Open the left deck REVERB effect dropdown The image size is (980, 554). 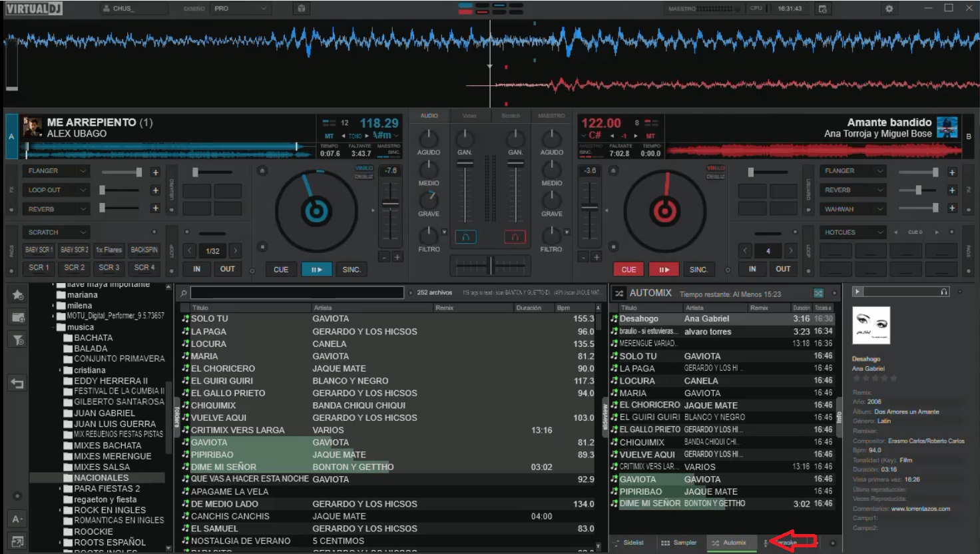[x=56, y=209]
